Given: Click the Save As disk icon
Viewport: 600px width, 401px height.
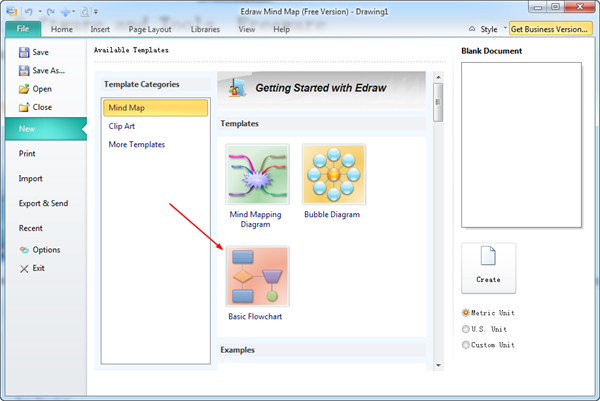Looking at the screenshot, I should [24, 70].
